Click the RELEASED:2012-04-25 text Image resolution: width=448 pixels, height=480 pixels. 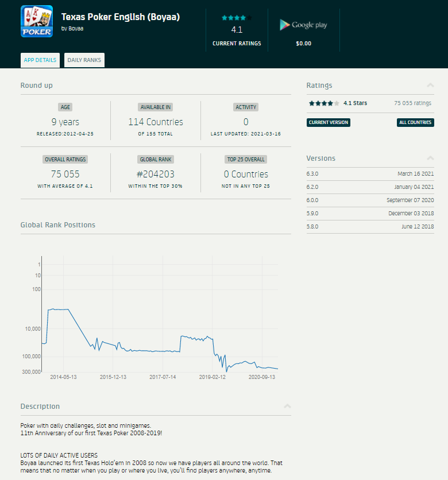65,134
